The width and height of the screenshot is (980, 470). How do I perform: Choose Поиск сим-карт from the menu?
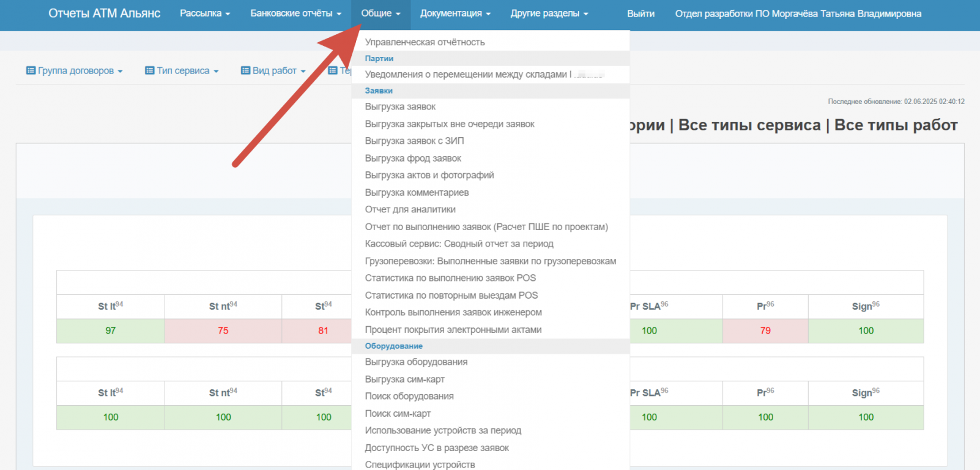[398, 414]
